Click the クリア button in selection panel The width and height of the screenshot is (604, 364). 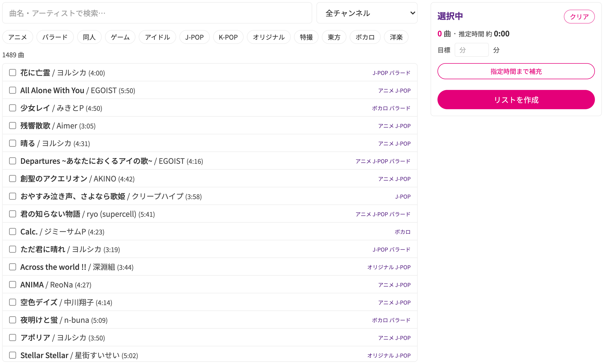click(x=579, y=17)
